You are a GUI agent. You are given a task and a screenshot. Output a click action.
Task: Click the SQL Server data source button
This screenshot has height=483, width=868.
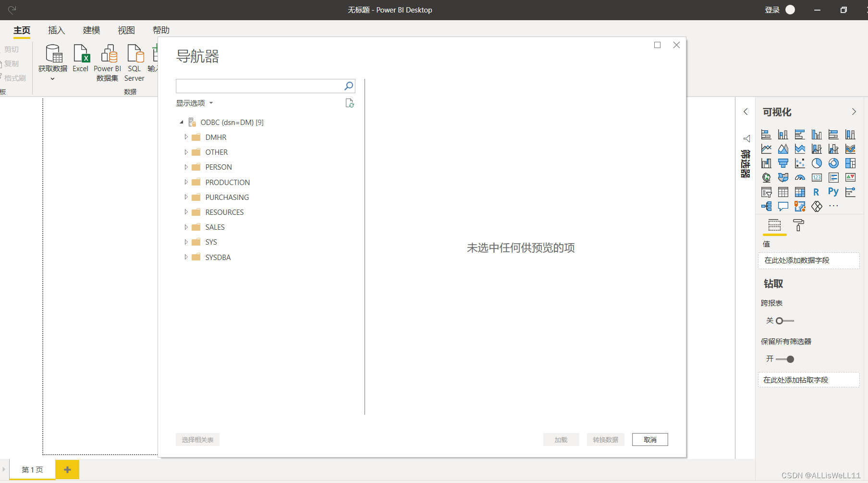(x=134, y=63)
